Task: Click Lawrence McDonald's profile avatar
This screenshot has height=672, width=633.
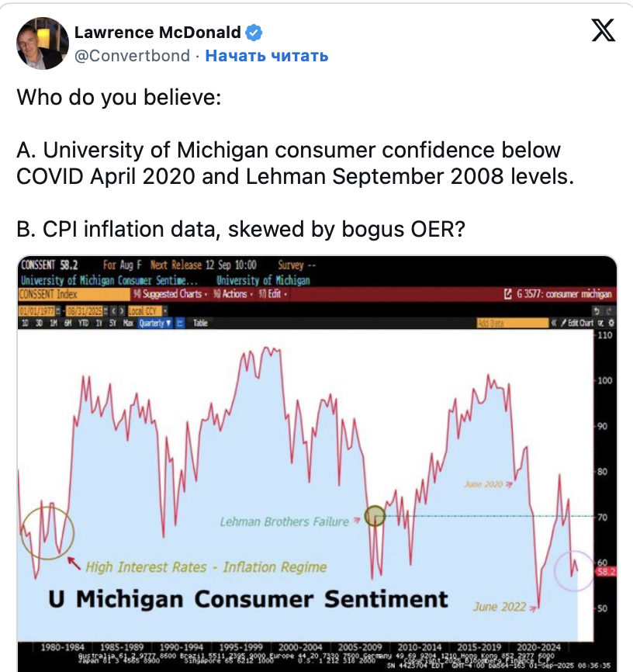Action: tap(41, 43)
